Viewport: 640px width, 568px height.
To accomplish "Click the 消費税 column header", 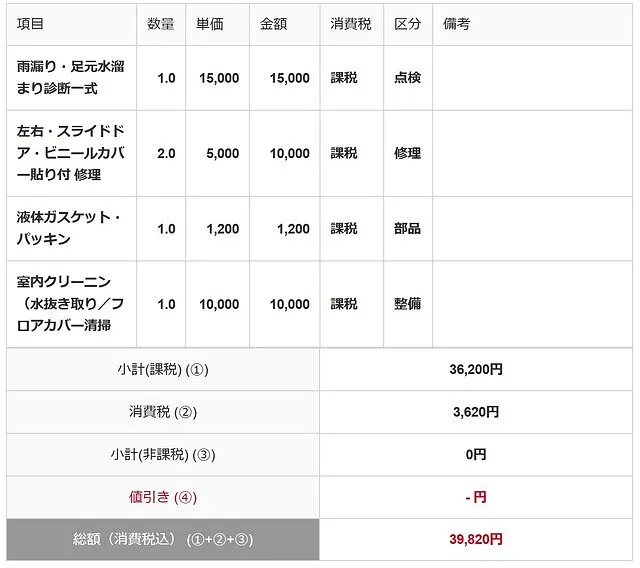I will click(x=350, y=24).
